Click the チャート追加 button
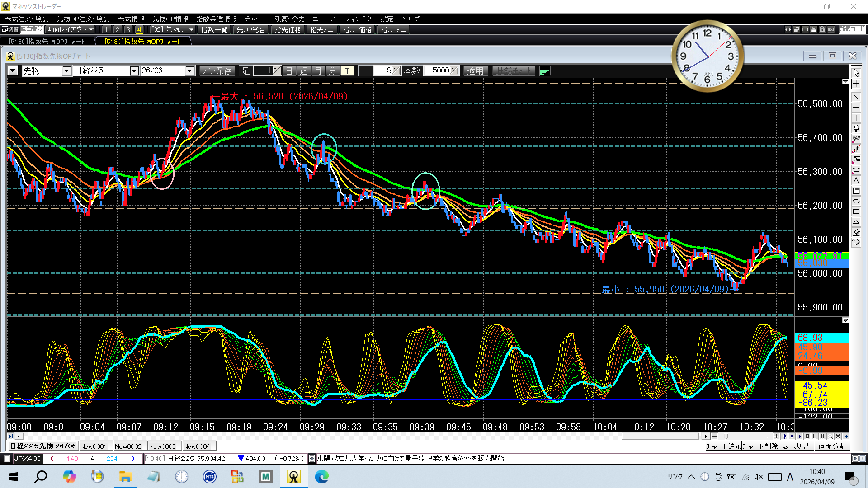Image resolution: width=868 pixels, height=488 pixels. click(723, 446)
